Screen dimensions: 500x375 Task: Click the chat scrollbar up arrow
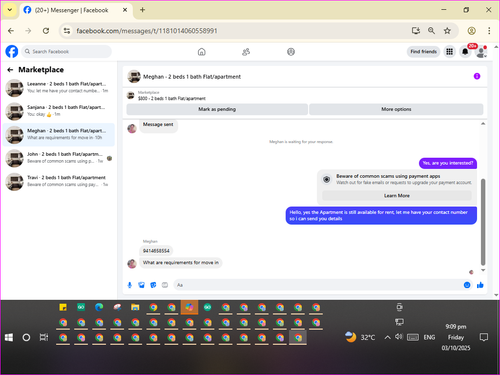(483, 124)
